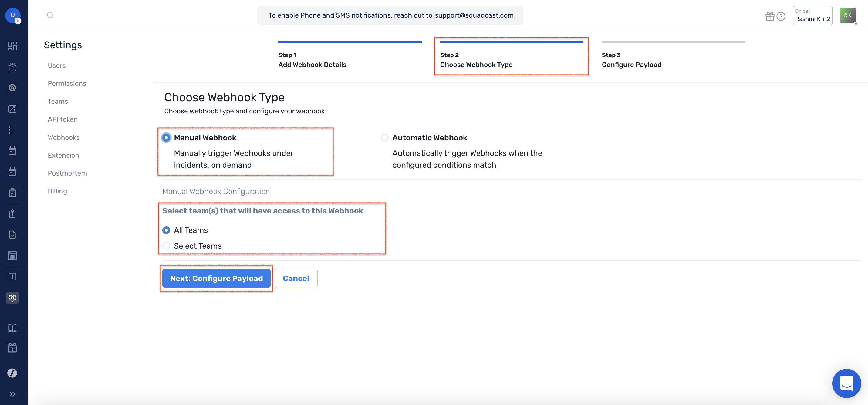The width and height of the screenshot is (868, 405).
Task: Go to the Webhooks settings section
Action: (64, 137)
